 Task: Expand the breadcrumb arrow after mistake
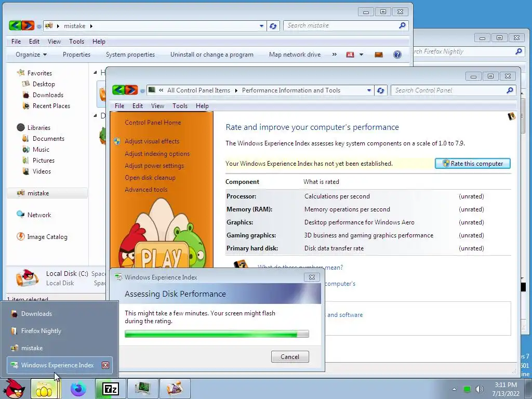[x=91, y=26]
